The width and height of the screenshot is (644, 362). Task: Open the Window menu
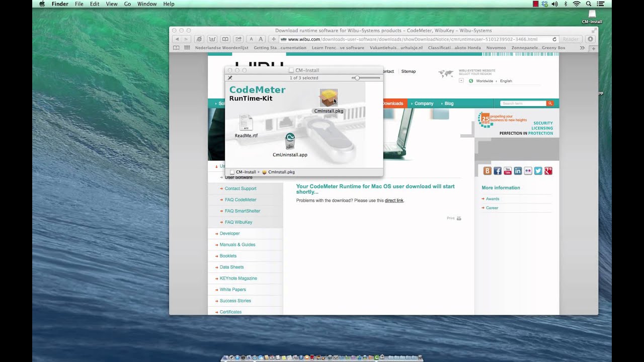(147, 4)
